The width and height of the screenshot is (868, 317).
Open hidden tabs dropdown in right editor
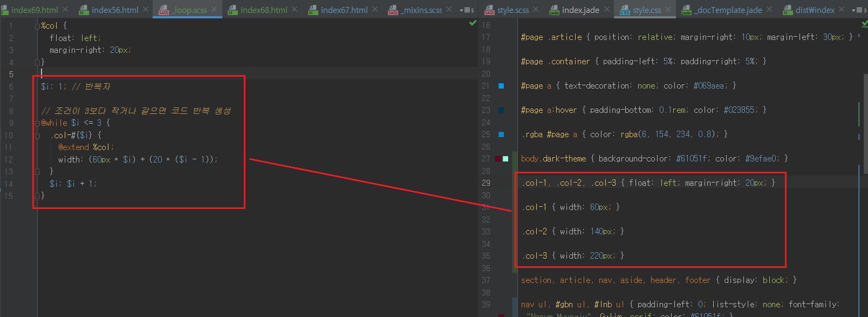click(858, 10)
